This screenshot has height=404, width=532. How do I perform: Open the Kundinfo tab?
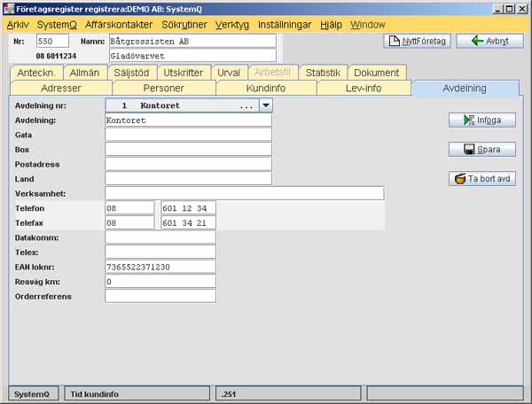coord(266,88)
